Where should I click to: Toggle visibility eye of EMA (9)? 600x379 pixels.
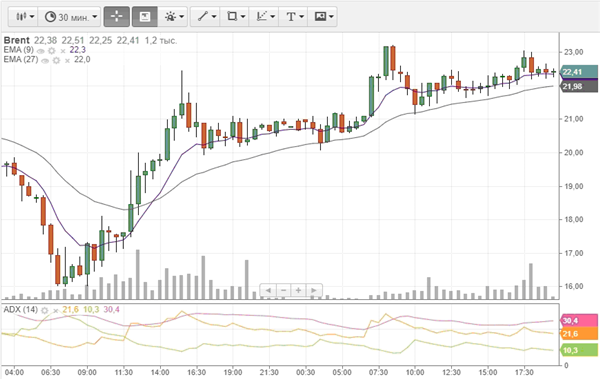coord(41,51)
